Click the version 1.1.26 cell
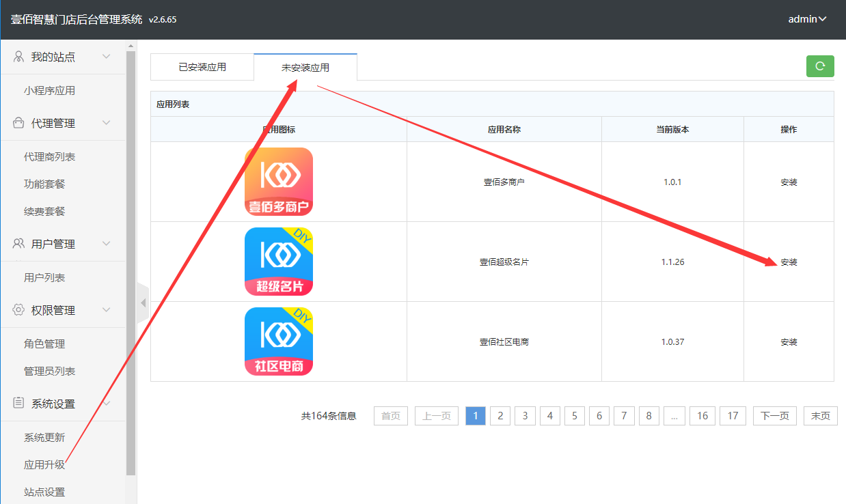The height and width of the screenshot is (504, 846). (672, 262)
